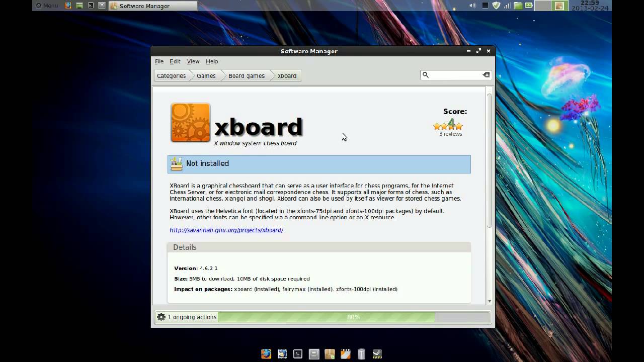
Task: Click the "Score:" label
Action: tap(455, 112)
